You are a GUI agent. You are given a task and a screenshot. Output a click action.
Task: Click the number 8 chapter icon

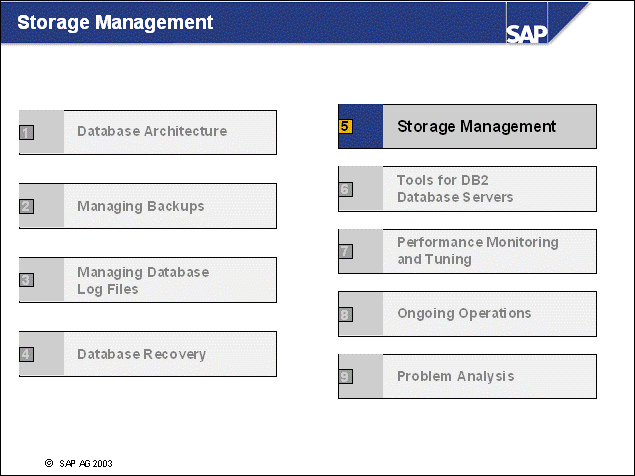(345, 314)
